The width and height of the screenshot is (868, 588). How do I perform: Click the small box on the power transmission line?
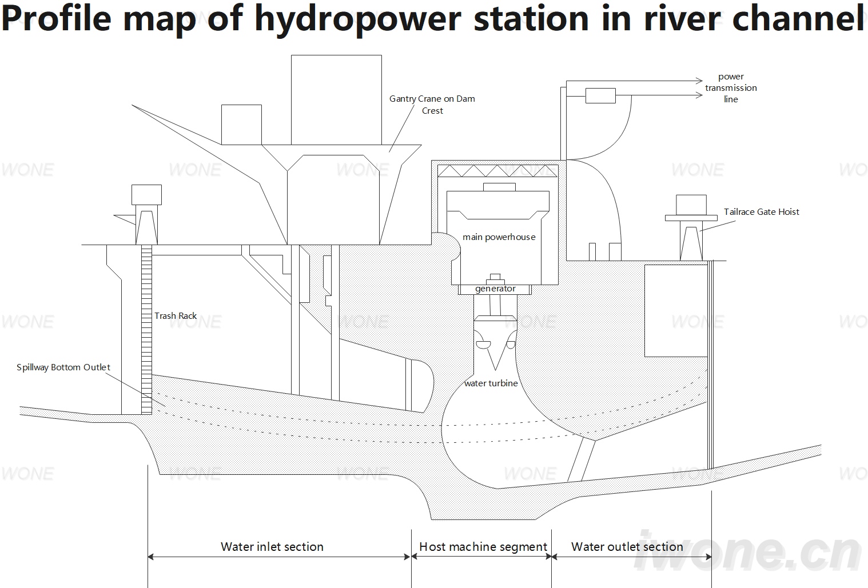tap(600, 95)
